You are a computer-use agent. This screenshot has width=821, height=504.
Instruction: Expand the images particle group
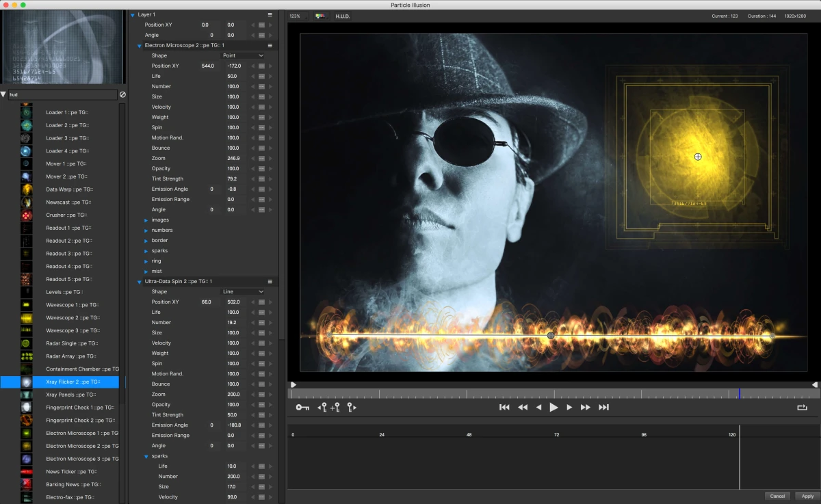[x=146, y=220]
